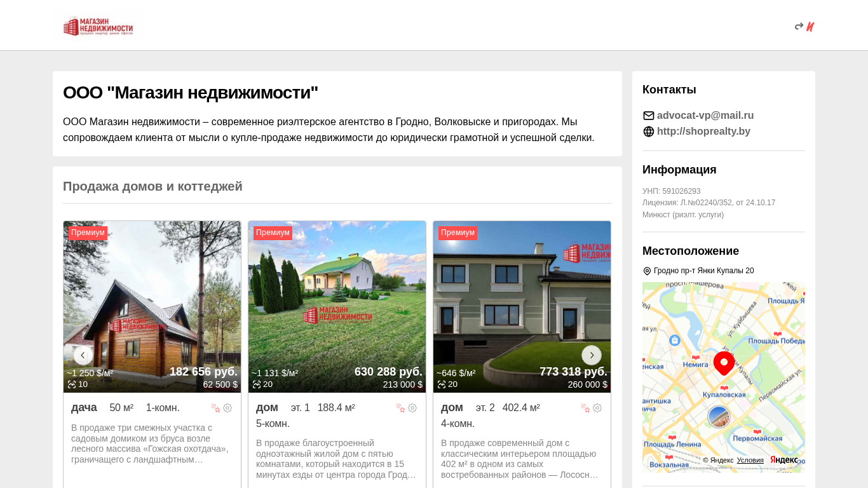Image resolution: width=868 pixels, height=488 pixels.
Task: Click the location pin icon near address
Action: 647,271
